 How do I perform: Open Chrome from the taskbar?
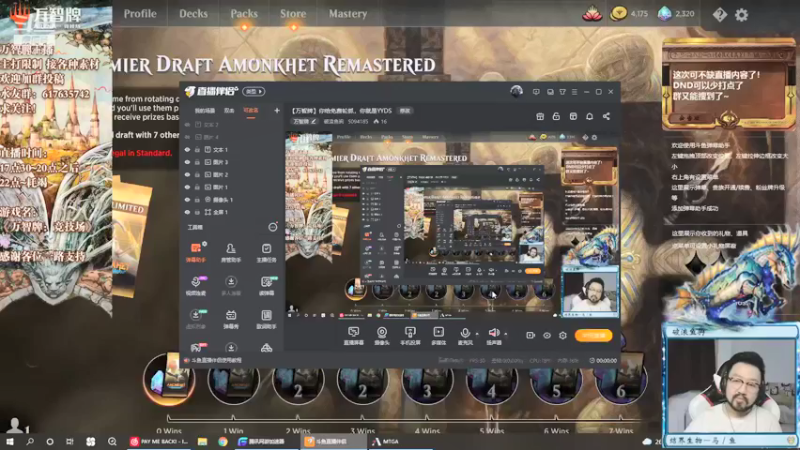[223, 441]
